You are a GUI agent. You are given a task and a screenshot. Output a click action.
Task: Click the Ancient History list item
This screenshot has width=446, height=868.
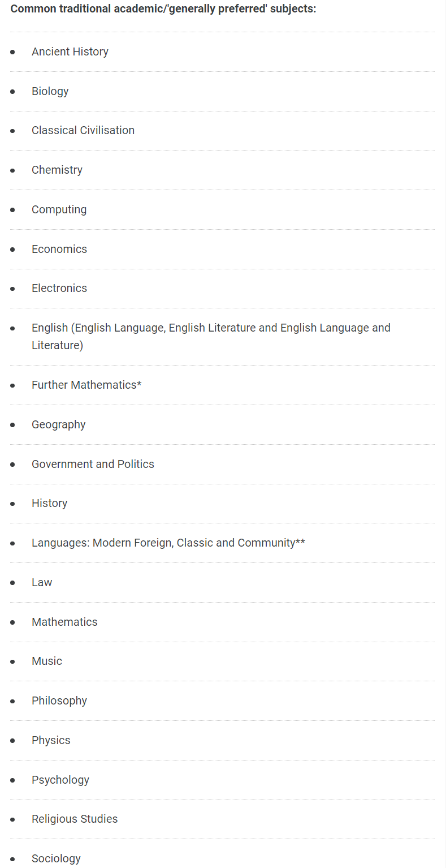pyautogui.click(x=70, y=51)
